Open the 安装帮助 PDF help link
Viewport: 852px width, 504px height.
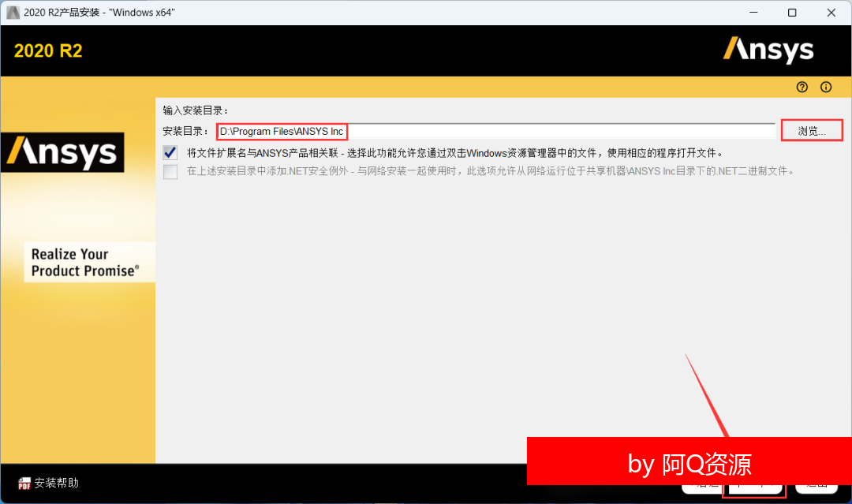48,483
